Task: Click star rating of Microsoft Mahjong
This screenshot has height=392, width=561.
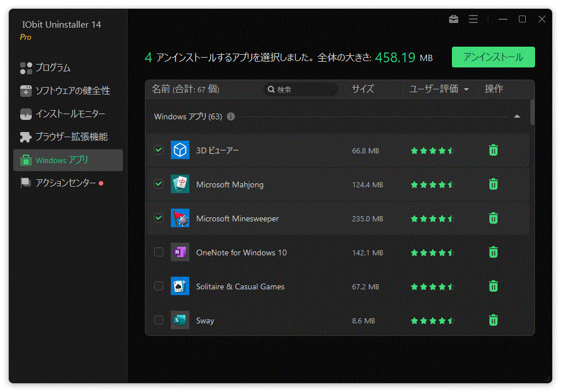Action: 432,184
